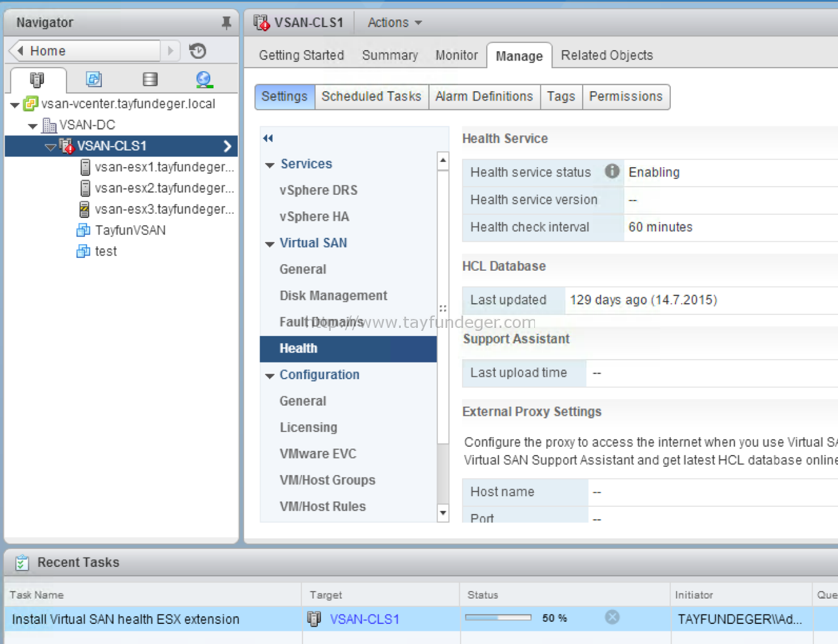838x644 pixels.
Task: Switch to the Monitor tab
Action: point(457,55)
